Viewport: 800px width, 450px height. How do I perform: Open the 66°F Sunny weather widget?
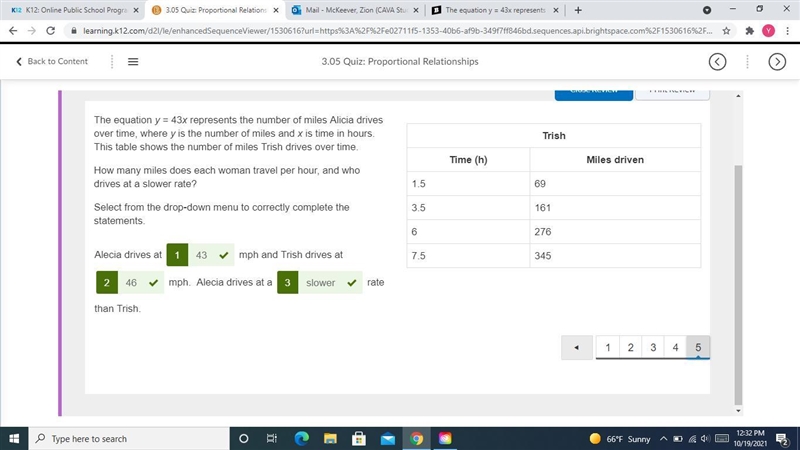(620, 439)
